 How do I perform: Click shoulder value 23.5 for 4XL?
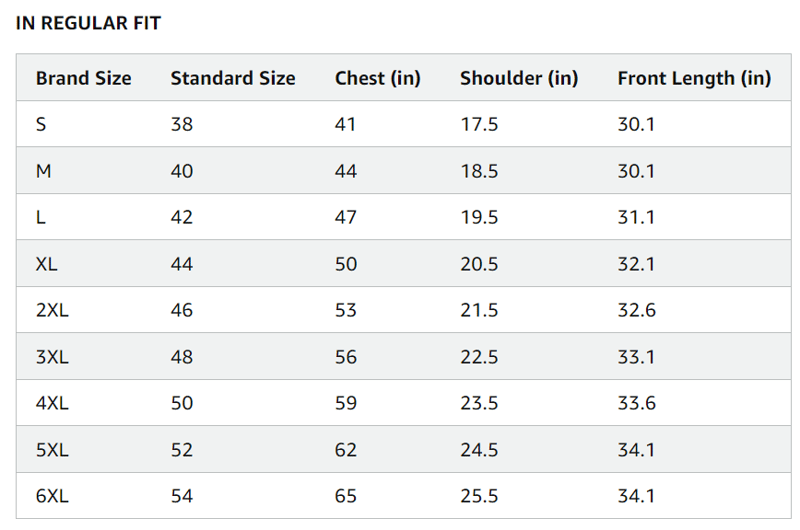point(479,403)
